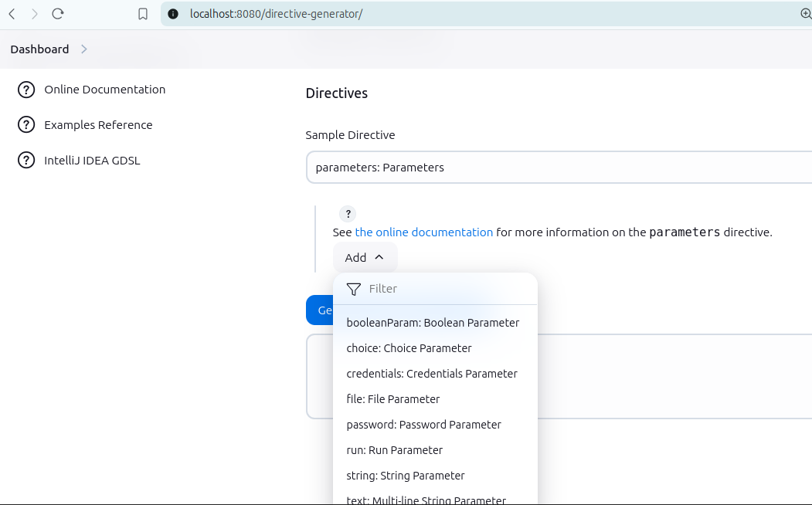Open the online documentation link
The width and height of the screenshot is (812, 505).
423,232
